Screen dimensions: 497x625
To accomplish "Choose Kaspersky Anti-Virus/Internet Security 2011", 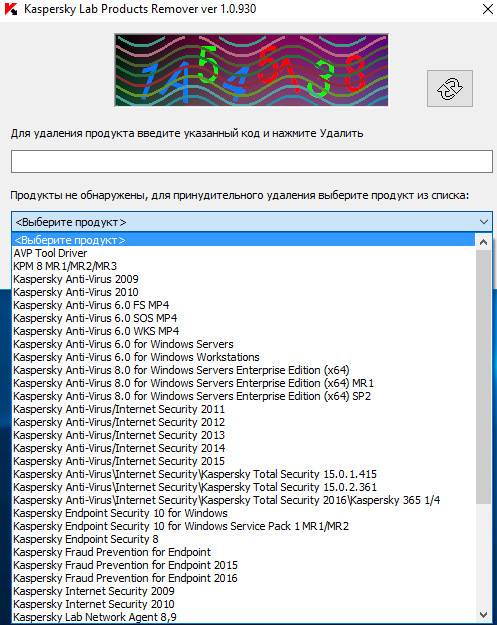I will 244,409.
